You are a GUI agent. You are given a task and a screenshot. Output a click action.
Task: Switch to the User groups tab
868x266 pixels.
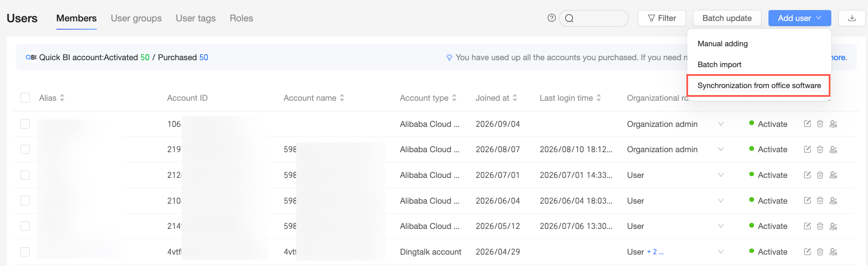click(x=136, y=18)
